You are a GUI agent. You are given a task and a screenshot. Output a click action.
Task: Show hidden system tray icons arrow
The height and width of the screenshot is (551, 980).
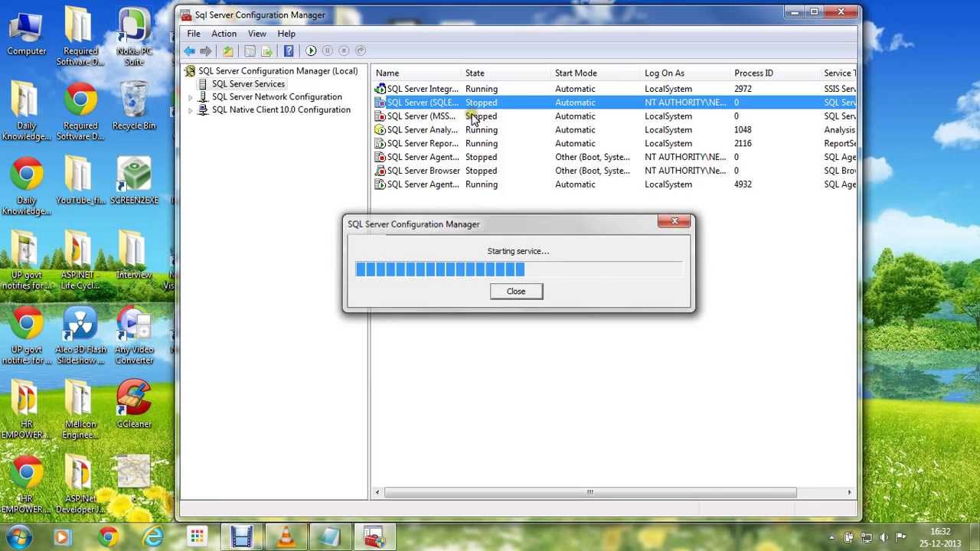tap(831, 537)
